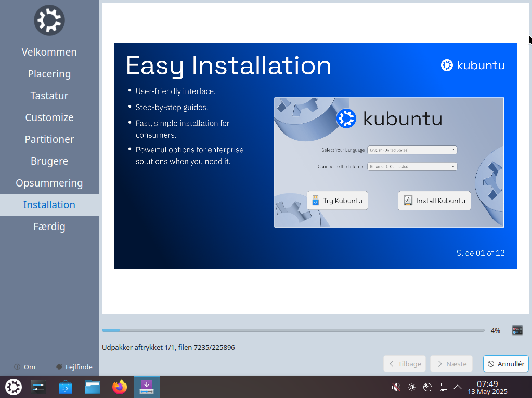Click the Try Kubuntu button in slide
This screenshot has height=398, width=532.
[x=338, y=201]
